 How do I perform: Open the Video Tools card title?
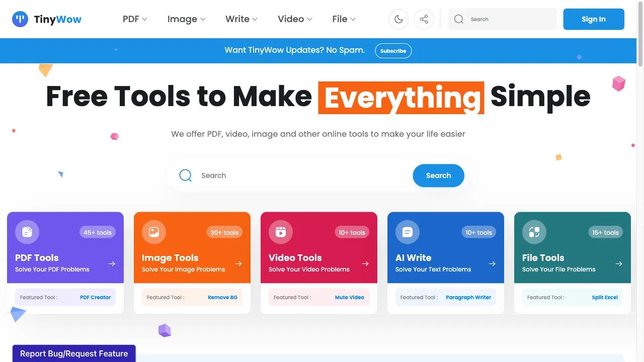[295, 257]
